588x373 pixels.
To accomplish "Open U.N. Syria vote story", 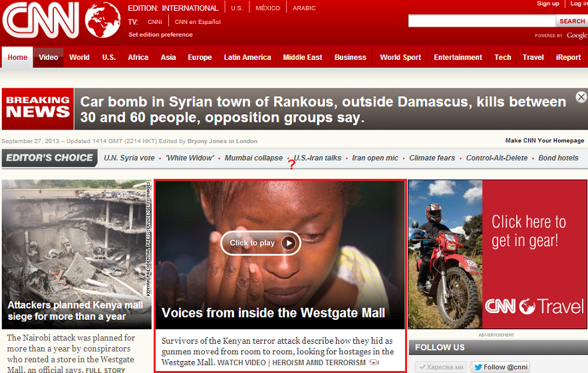I will click(x=129, y=158).
